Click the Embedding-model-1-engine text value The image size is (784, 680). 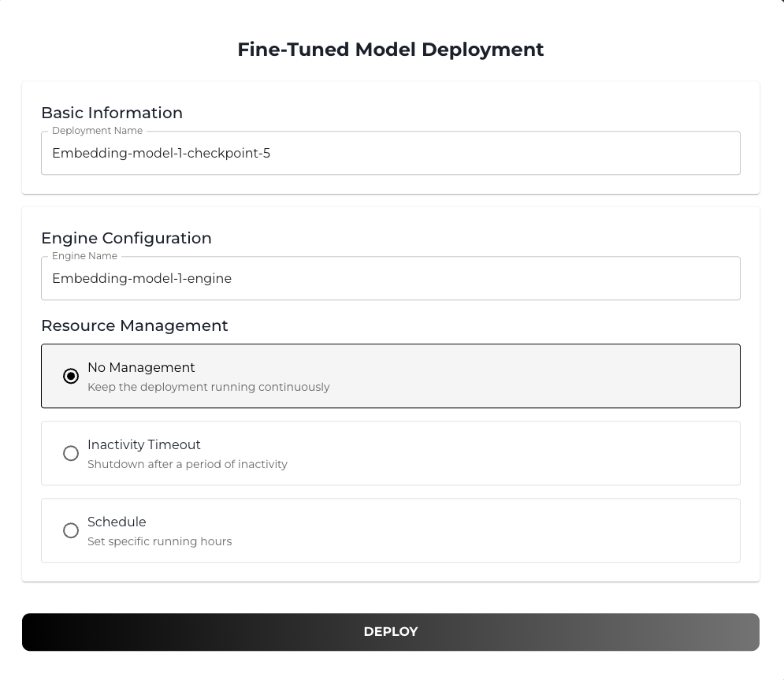[x=142, y=278]
